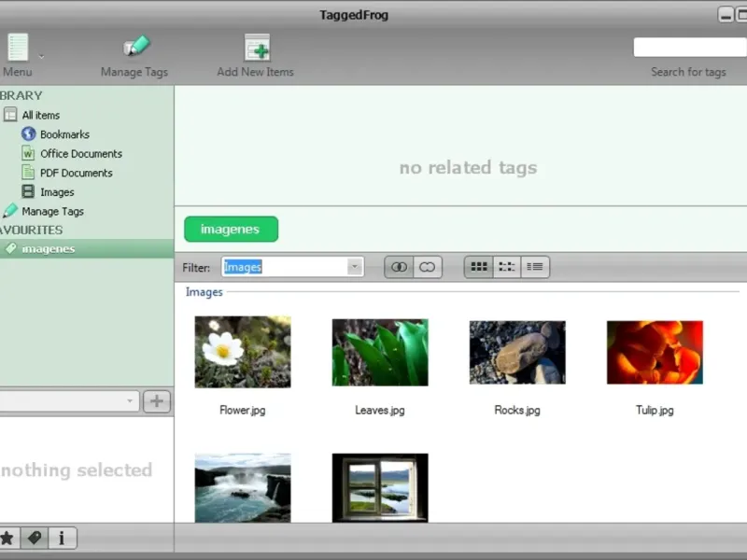Viewport: 747px width, 560px height.
Task: Select the Tulip.jpg thumbnail
Action: (x=655, y=353)
